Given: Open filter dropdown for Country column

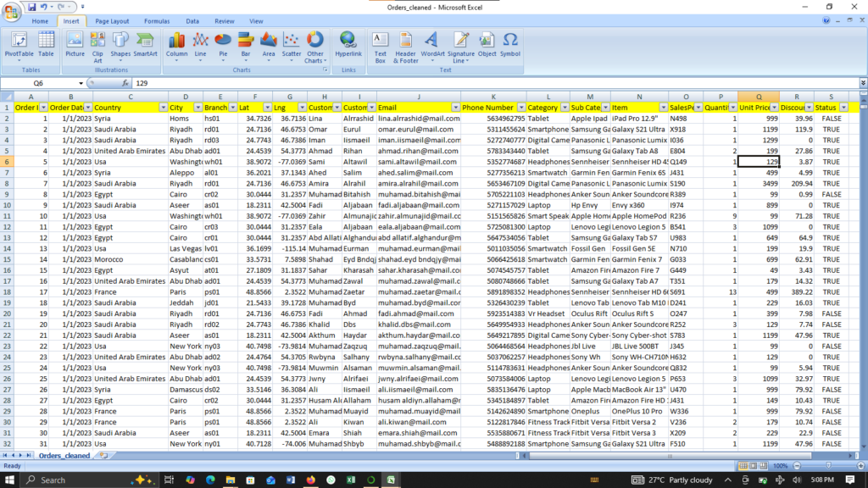Looking at the screenshot, I should tap(163, 108).
